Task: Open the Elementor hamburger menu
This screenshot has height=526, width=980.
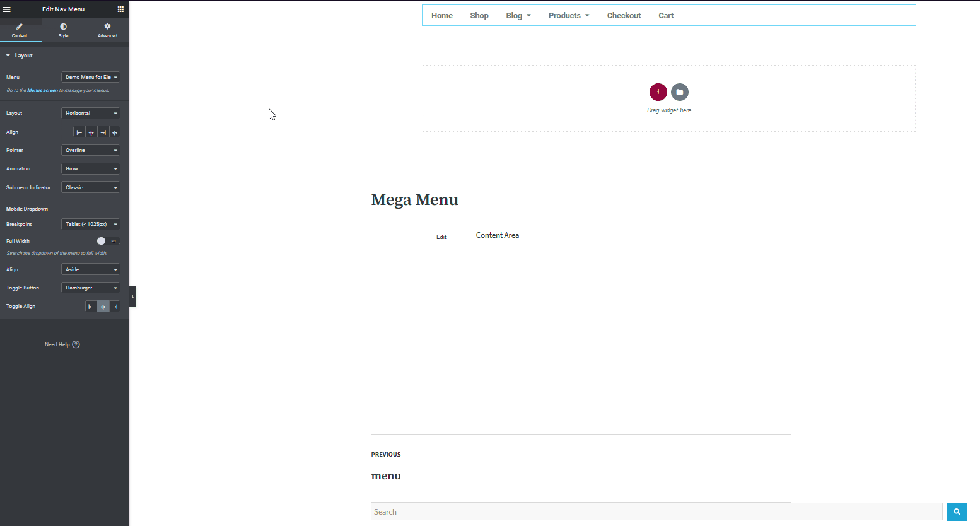Action: coord(7,9)
